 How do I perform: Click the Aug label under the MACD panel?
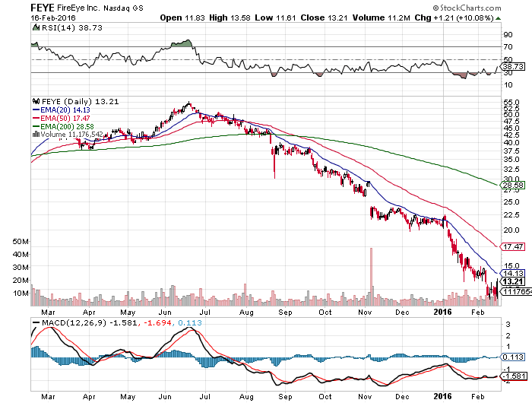(246, 397)
